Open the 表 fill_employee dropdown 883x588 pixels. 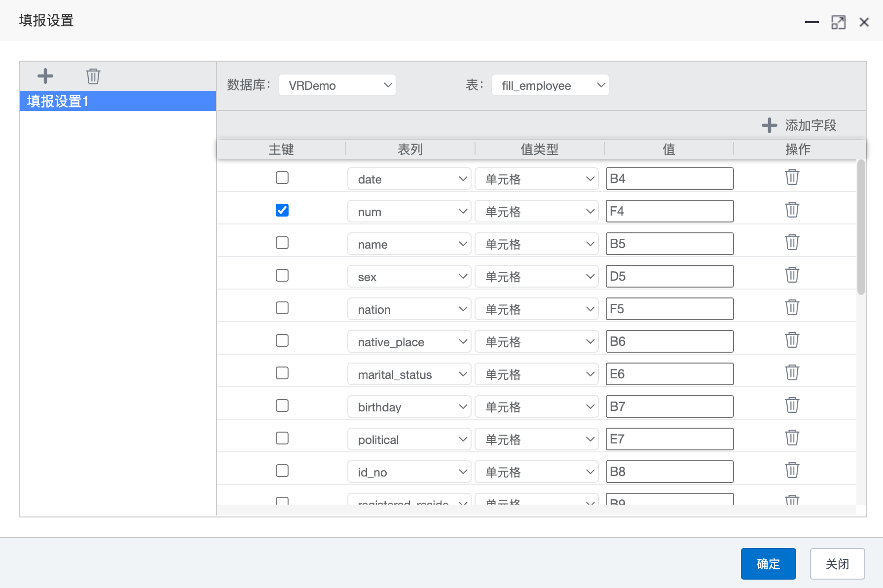point(551,85)
